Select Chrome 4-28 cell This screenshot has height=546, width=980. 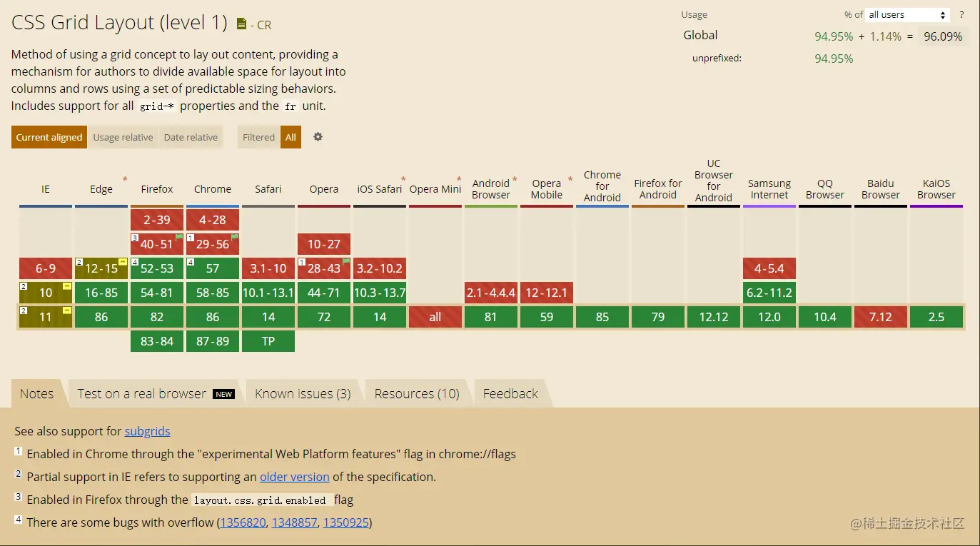click(213, 220)
